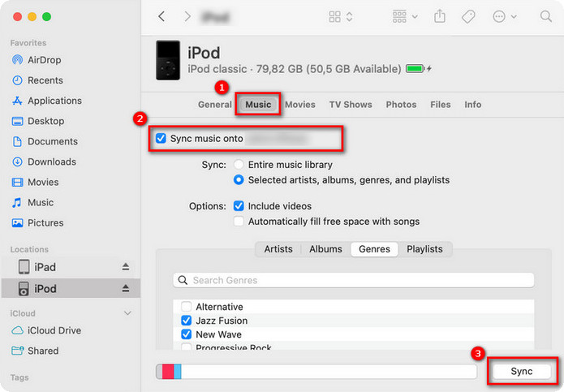Select Entire music library radio option

239,165
